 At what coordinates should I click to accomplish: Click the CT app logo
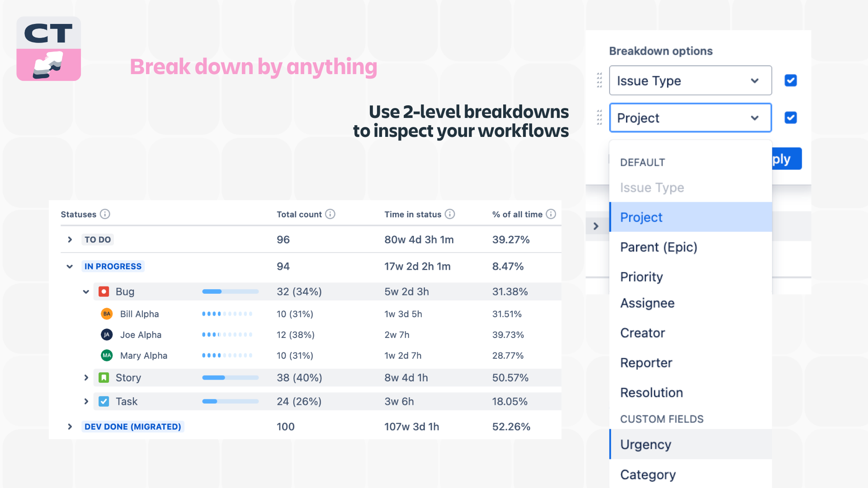[48, 49]
